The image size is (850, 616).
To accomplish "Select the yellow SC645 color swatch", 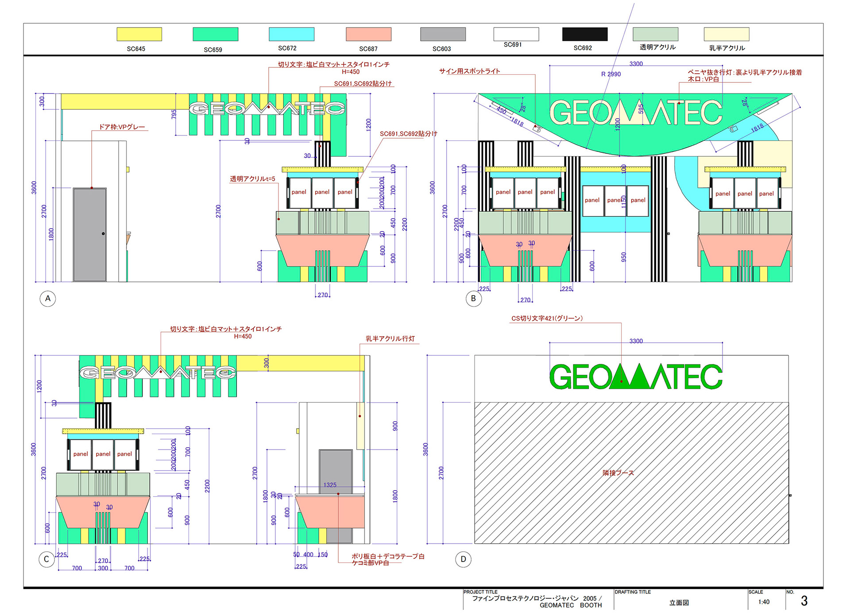I will tap(139, 34).
